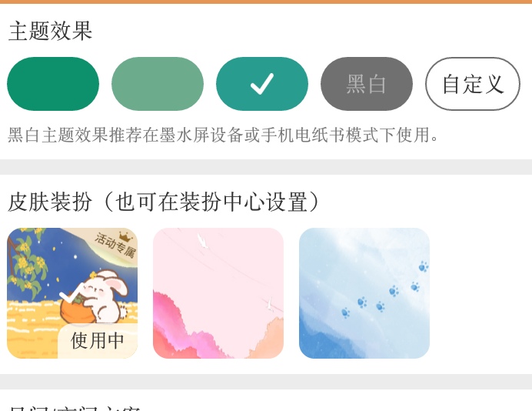The image size is (532, 411).
Task: Open the 自定义 custom theme option
Action: pos(473,84)
